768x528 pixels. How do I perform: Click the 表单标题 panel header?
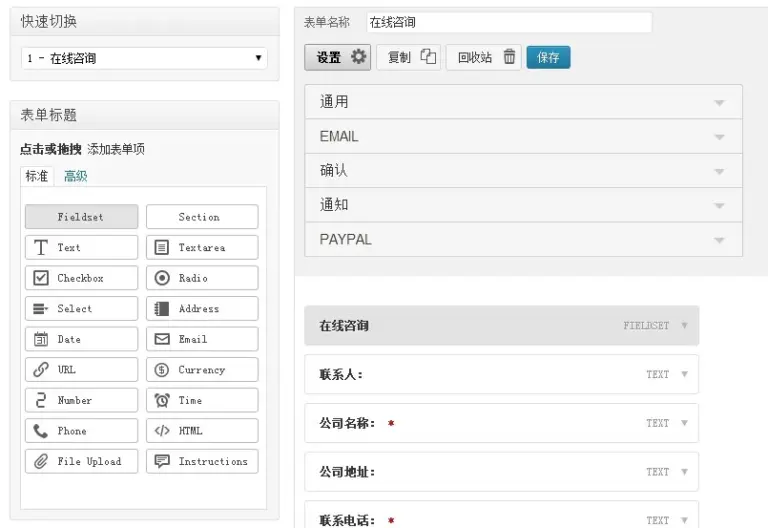[x=144, y=115]
